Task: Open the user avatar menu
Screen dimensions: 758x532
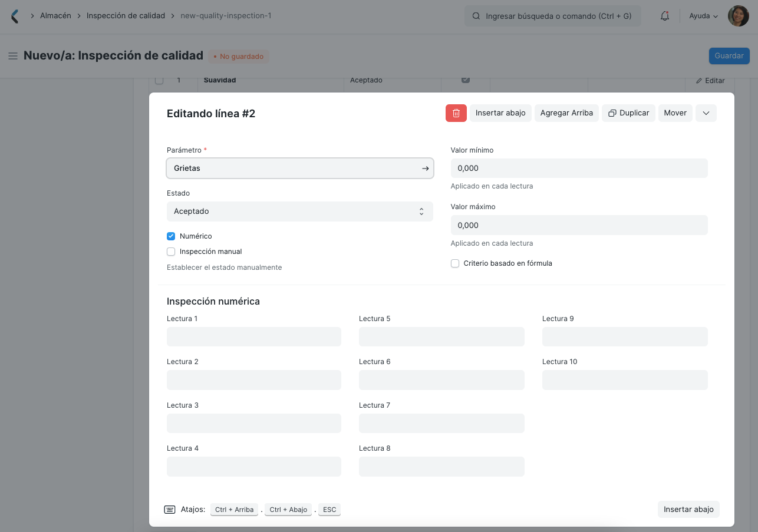Action: tap(739, 16)
